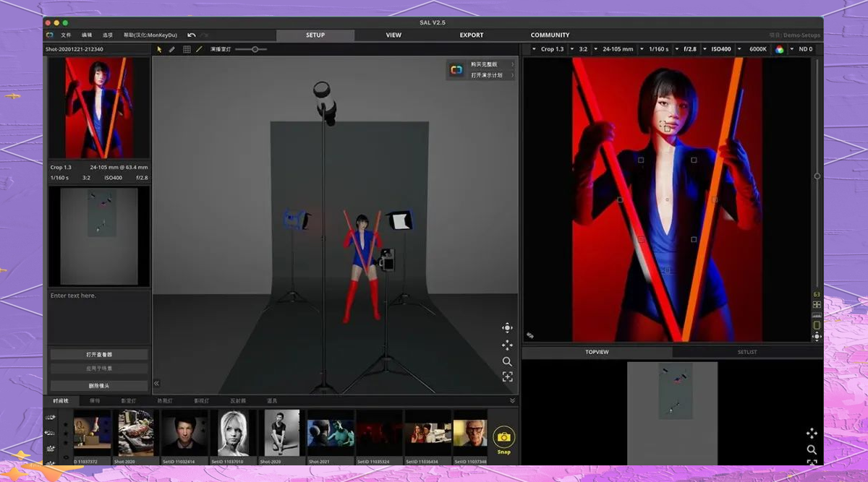Click the Enter text here note field

[99, 317]
